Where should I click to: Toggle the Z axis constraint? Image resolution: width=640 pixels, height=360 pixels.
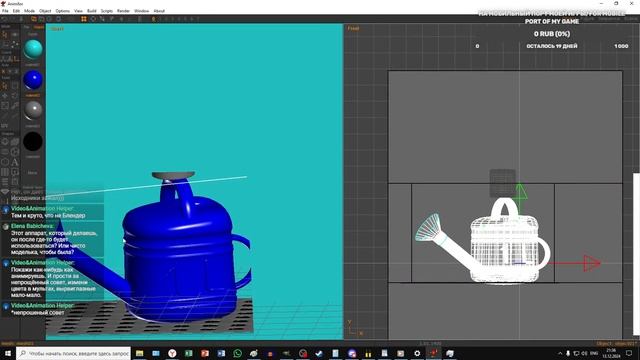click(x=16, y=71)
